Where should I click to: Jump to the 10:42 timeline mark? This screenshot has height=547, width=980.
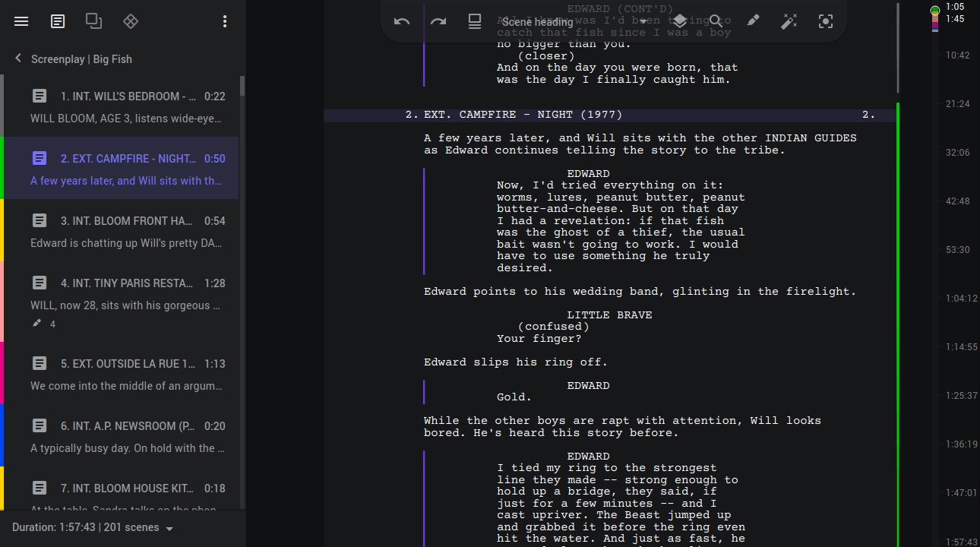point(957,55)
